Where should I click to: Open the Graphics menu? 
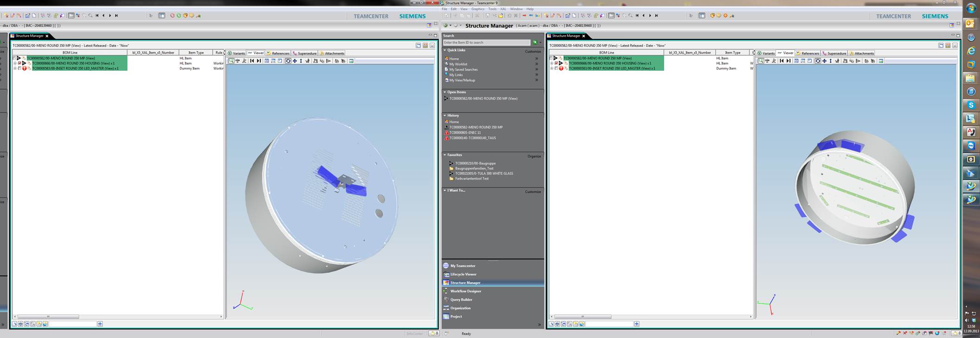[478, 9]
